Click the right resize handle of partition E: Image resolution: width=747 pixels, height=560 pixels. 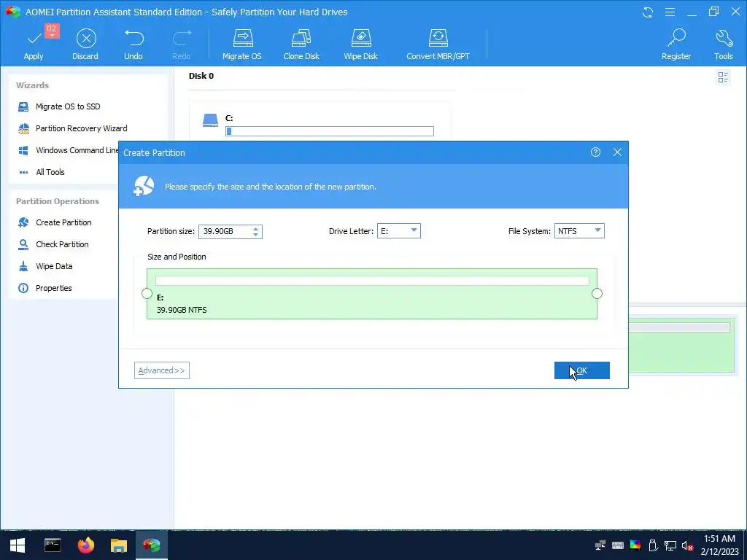[597, 294]
